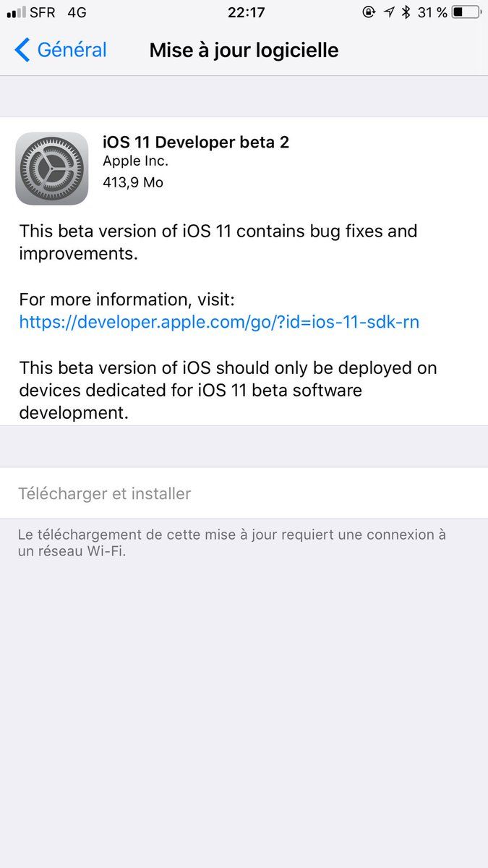
Task: Tap the Settings gear update icon
Action: [x=51, y=168]
